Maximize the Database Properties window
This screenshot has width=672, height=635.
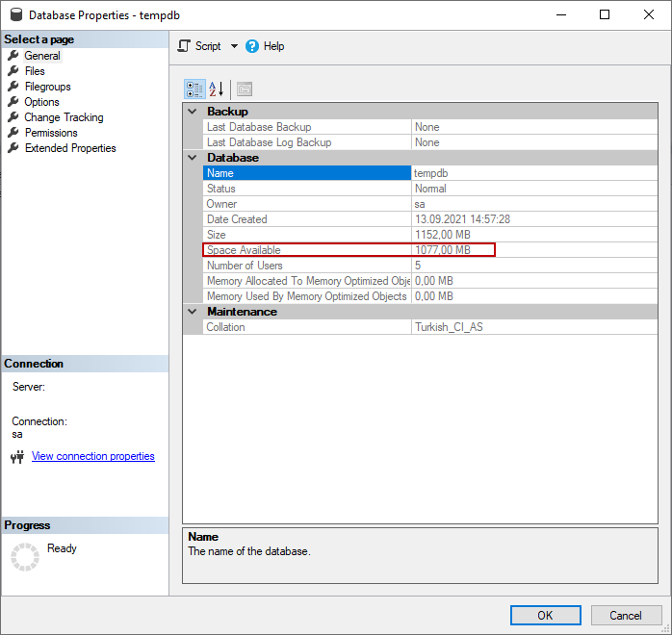[605, 14]
